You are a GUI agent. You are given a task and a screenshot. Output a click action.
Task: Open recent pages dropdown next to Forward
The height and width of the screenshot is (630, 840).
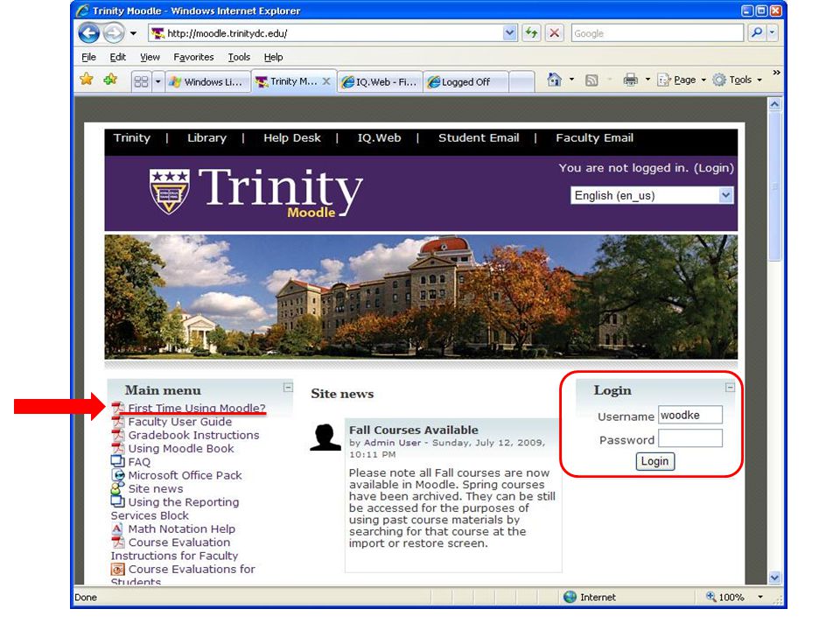tap(133, 33)
